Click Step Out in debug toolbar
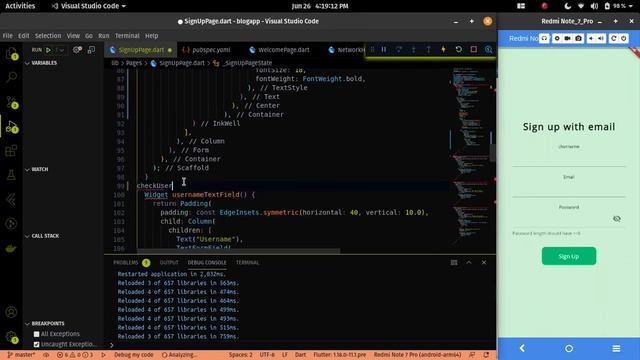Viewport: 640px width, 360px height. click(428, 49)
